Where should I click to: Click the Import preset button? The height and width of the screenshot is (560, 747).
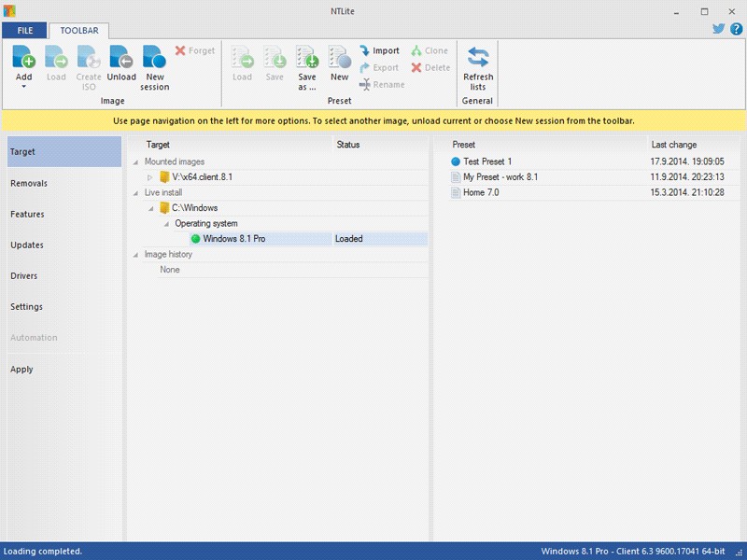click(379, 51)
